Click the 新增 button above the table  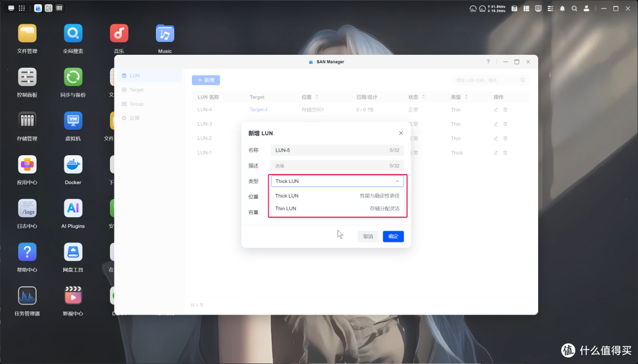point(206,80)
